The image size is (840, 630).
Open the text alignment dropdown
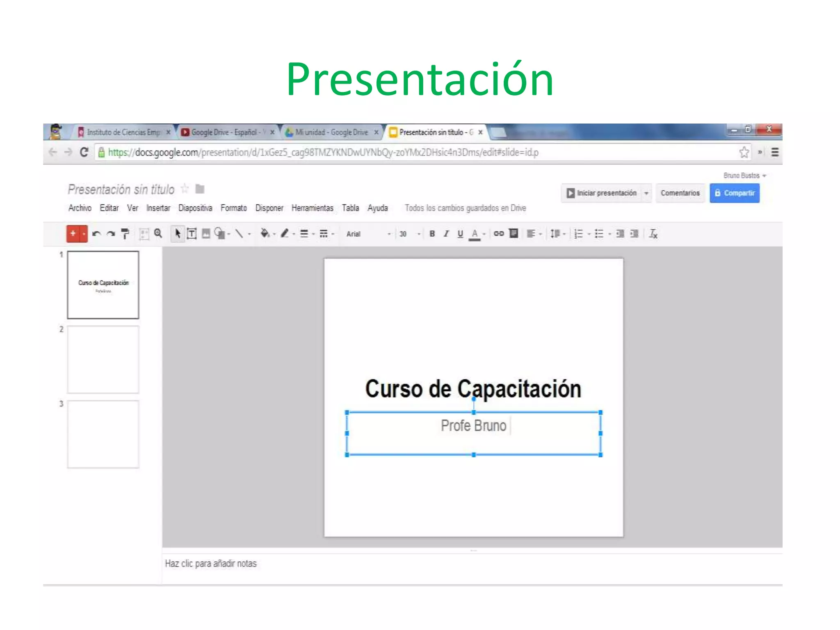534,234
